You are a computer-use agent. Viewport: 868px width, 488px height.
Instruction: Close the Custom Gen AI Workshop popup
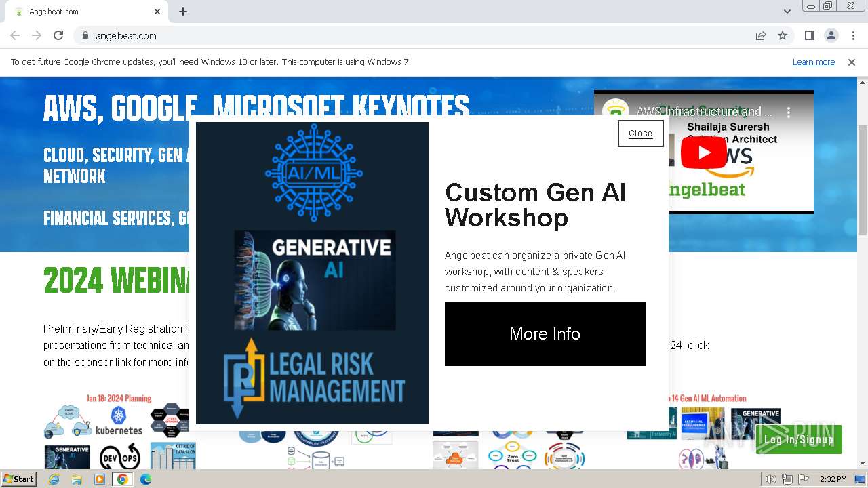[x=640, y=134]
